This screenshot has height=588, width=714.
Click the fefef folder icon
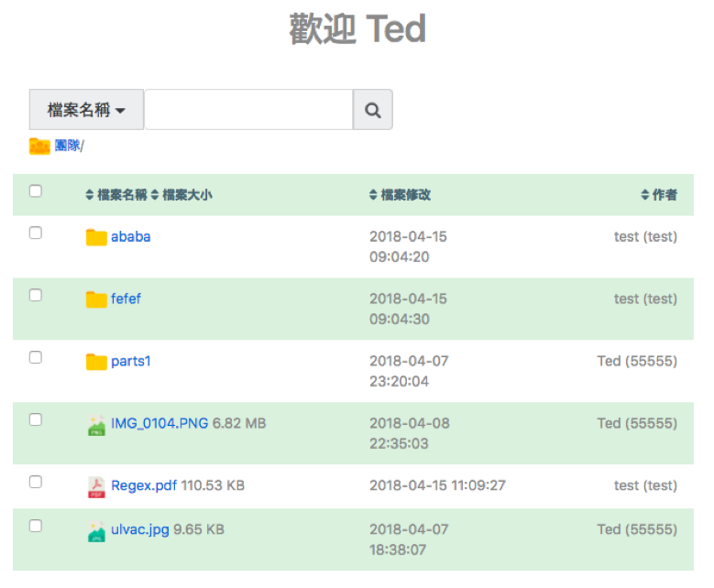96,299
